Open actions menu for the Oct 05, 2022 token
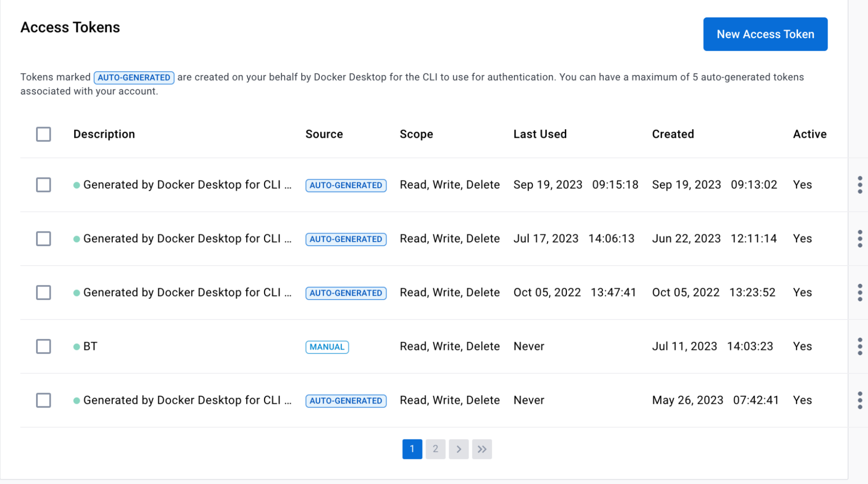Screen dimensions: 868x484 coord(860,292)
